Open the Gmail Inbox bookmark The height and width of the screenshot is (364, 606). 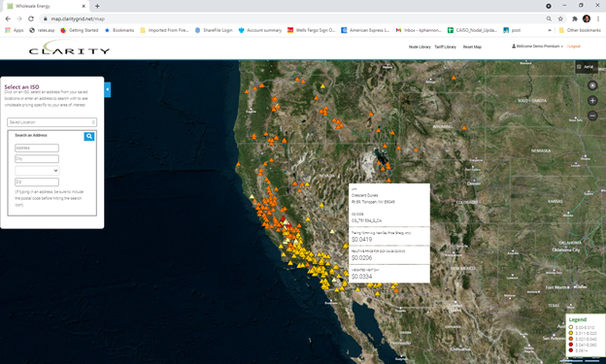[x=419, y=30]
